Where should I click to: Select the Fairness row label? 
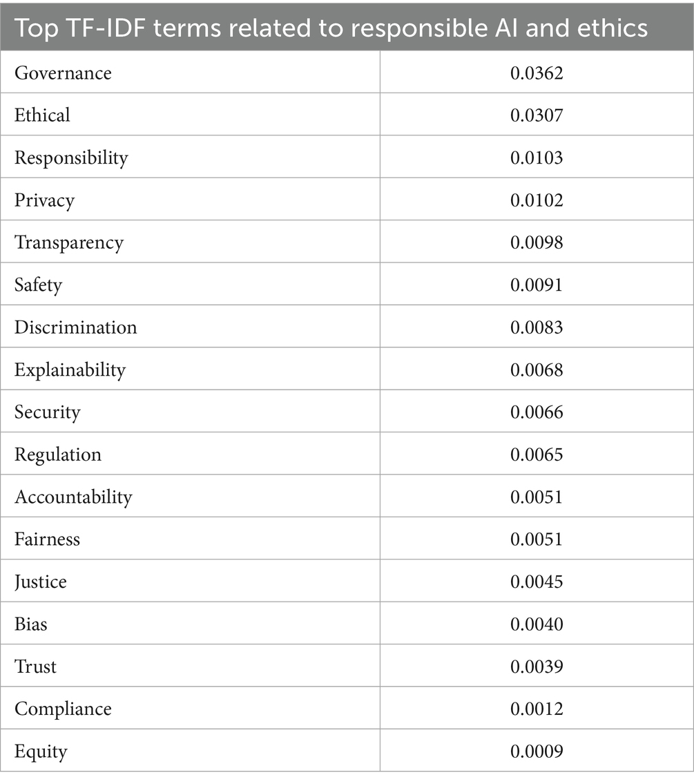tap(48, 539)
